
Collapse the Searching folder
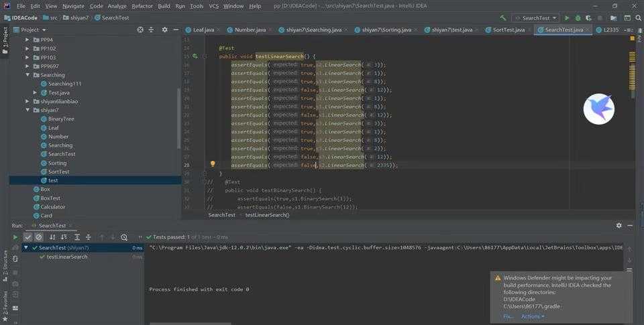pos(27,75)
